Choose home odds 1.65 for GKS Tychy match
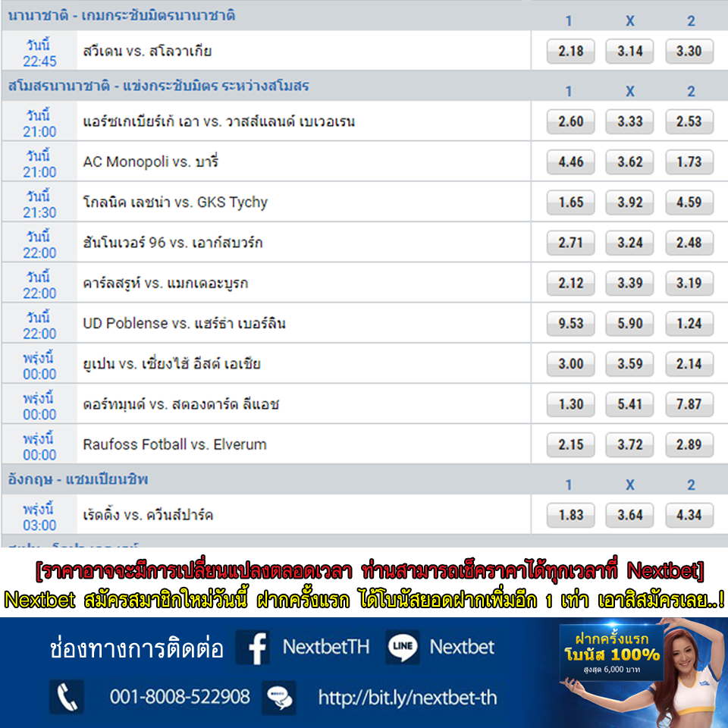Image resolution: width=728 pixels, height=728 pixels. [x=570, y=202]
